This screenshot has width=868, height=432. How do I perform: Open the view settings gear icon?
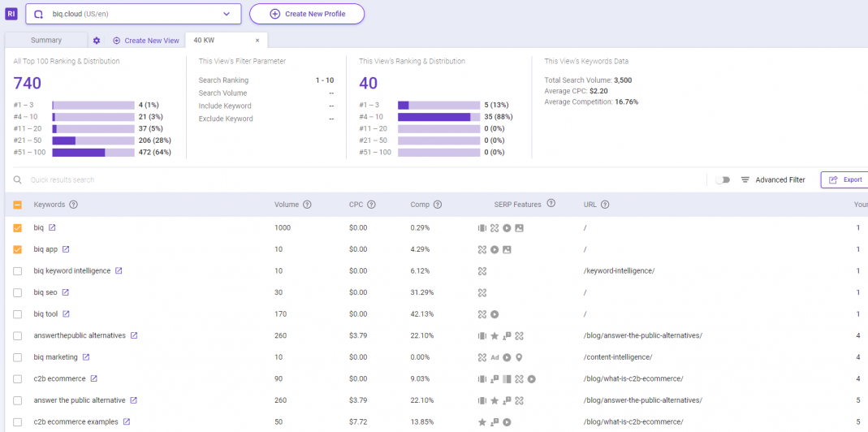pyautogui.click(x=97, y=41)
